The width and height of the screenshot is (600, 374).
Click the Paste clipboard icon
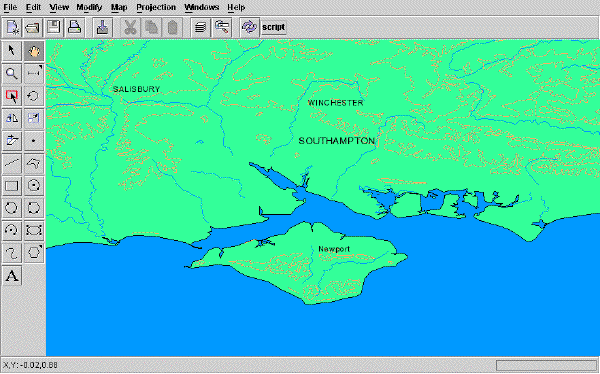click(x=172, y=28)
